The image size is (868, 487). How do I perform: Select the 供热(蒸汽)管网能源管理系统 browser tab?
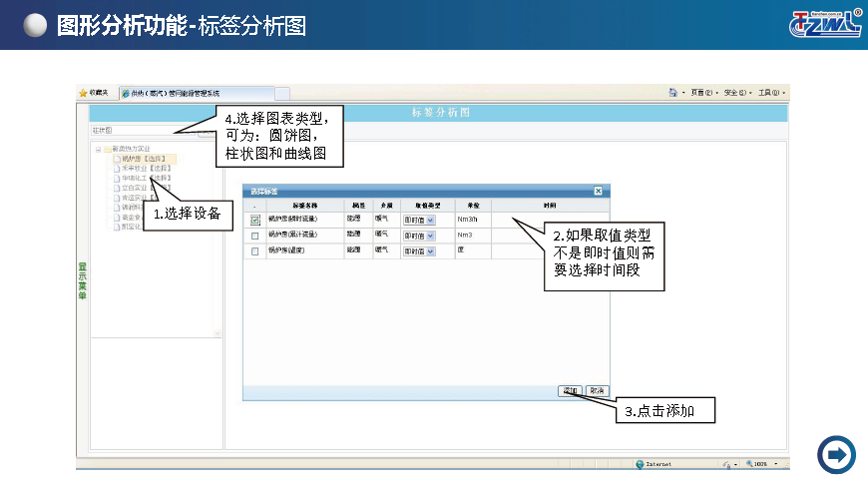[x=198, y=93]
